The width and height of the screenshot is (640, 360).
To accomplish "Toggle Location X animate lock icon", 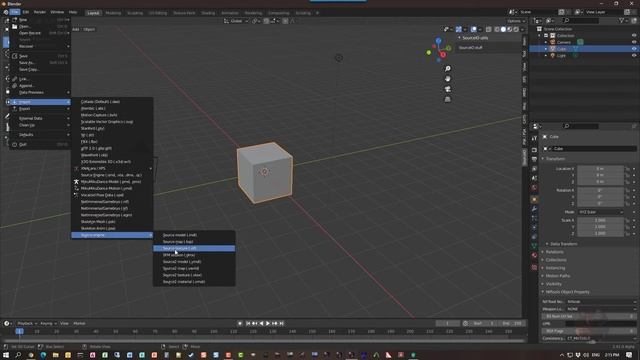I will [627, 169].
